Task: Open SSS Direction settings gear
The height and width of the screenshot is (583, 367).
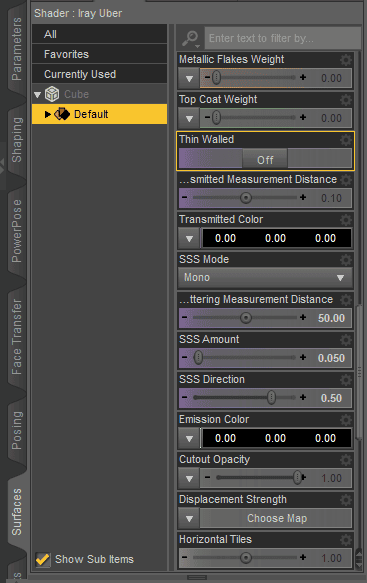Action: pos(346,380)
